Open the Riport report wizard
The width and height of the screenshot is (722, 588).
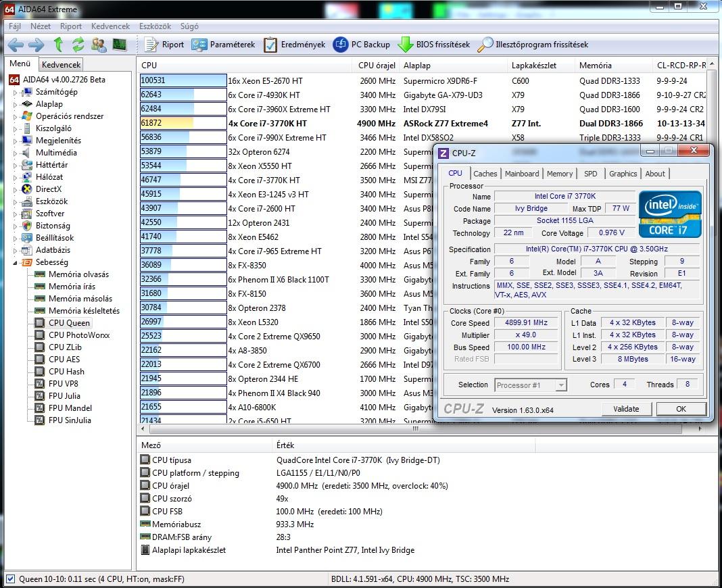pos(164,45)
